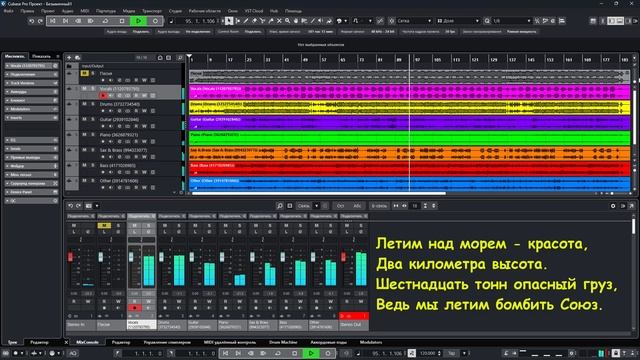The image size is (640, 360).
Task: Expand the EQ inspector section
Action: click(x=31, y=140)
